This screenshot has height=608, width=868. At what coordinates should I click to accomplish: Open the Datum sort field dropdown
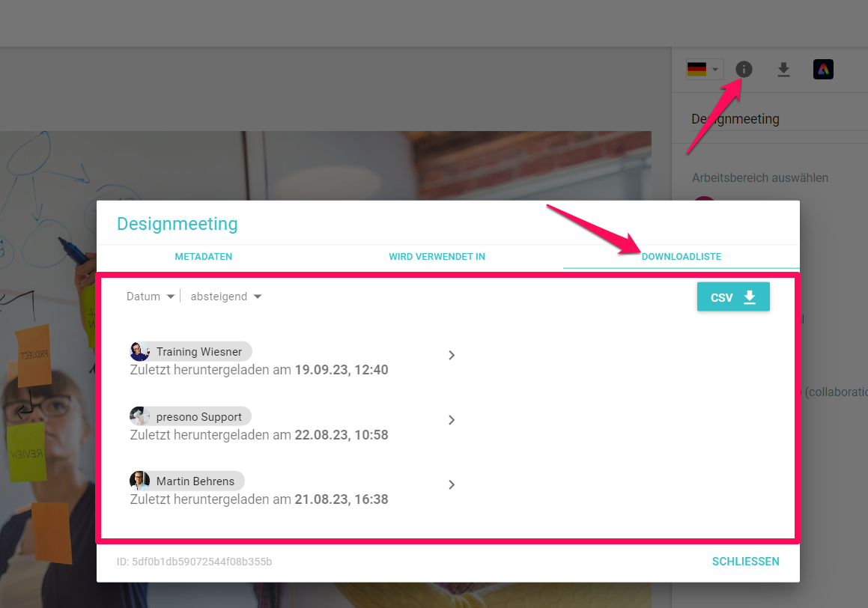pos(151,297)
